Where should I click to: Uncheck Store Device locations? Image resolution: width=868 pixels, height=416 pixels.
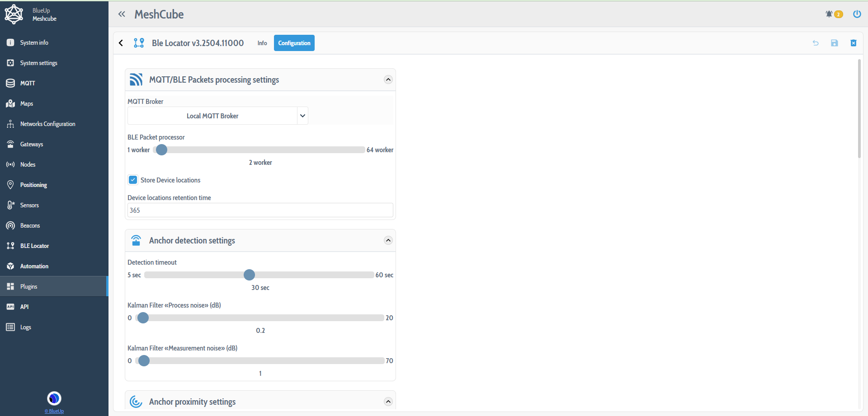click(x=132, y=180)
